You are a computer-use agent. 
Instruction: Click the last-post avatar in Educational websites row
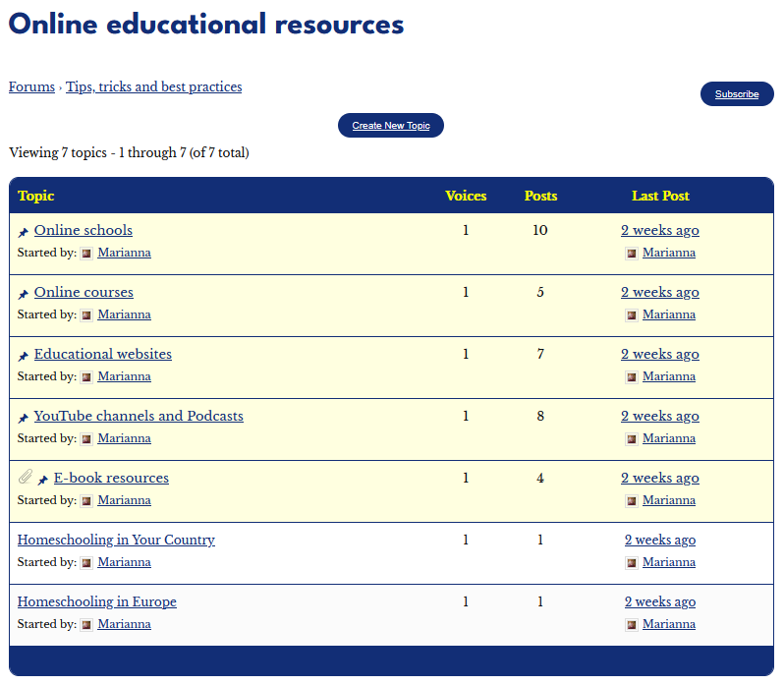click(x=632, y=377)
